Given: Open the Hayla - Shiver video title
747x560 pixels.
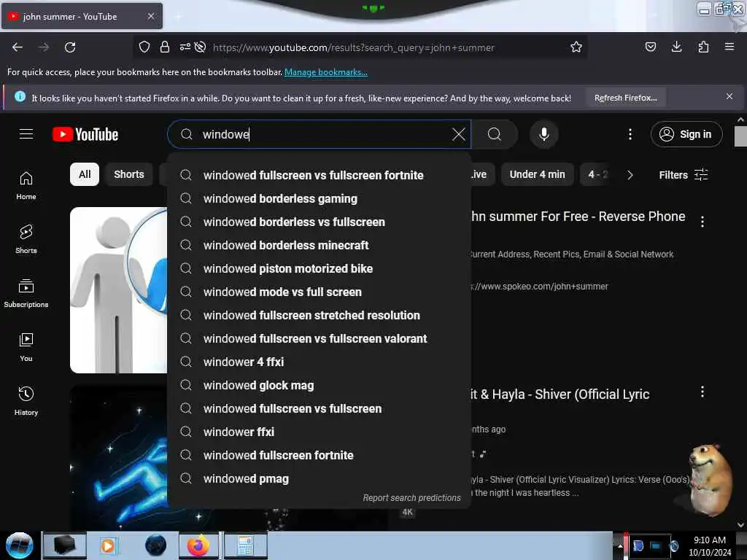Looking at the screenshot, I should click(x=560, y=394).
